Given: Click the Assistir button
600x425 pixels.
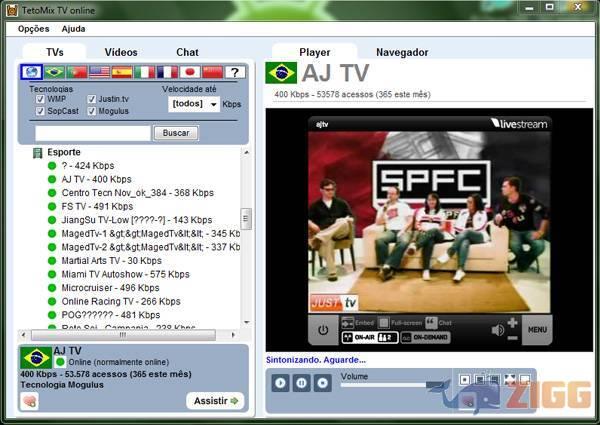Looking at the screenshot, I should (x=214, y=401).
